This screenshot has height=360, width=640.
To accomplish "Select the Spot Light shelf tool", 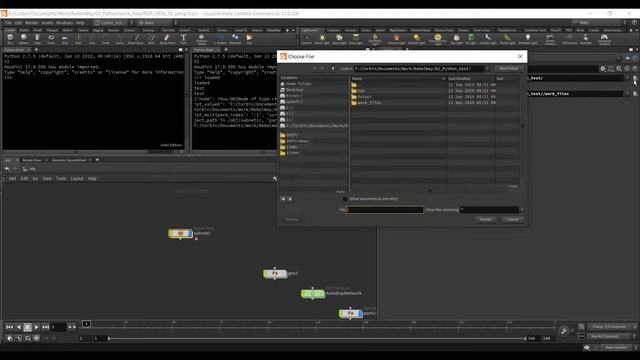I will pyautogui.click(x=339, y=39).
